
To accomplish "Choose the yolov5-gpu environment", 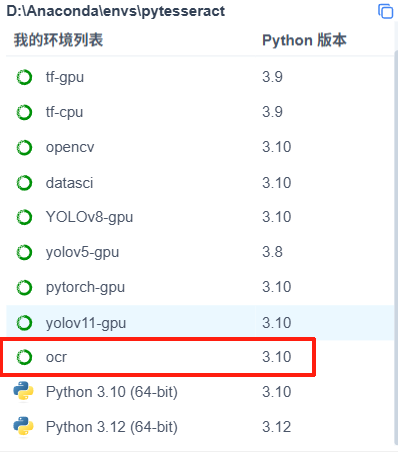I will tap(200, 252).
